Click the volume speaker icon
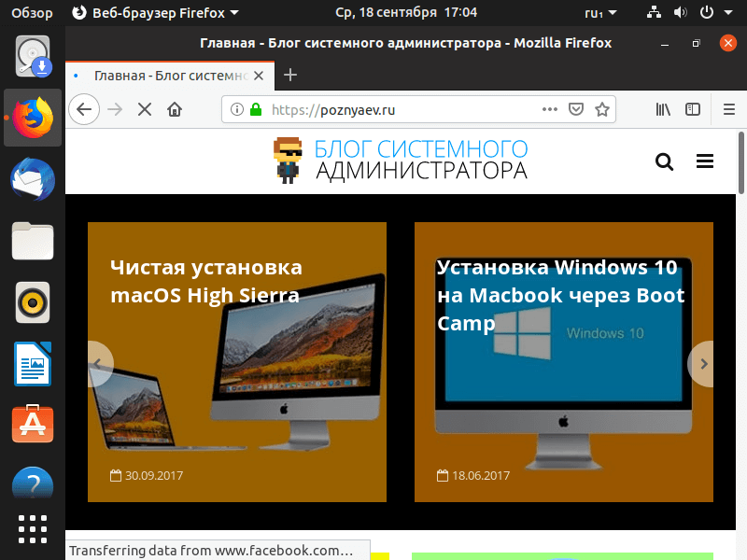 point(680,12)
